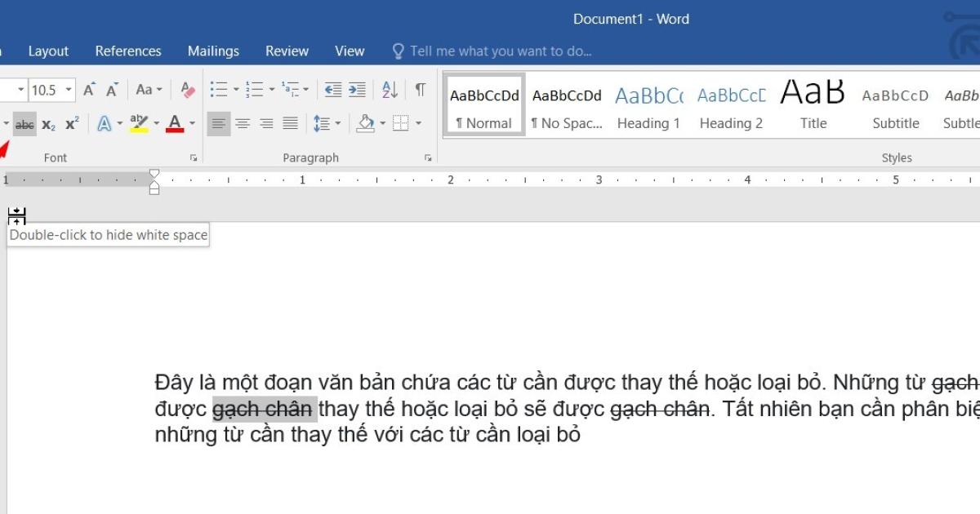Select the Sort icon in Paragraph group
Screen dimensions: 980x514
[390, 91]
